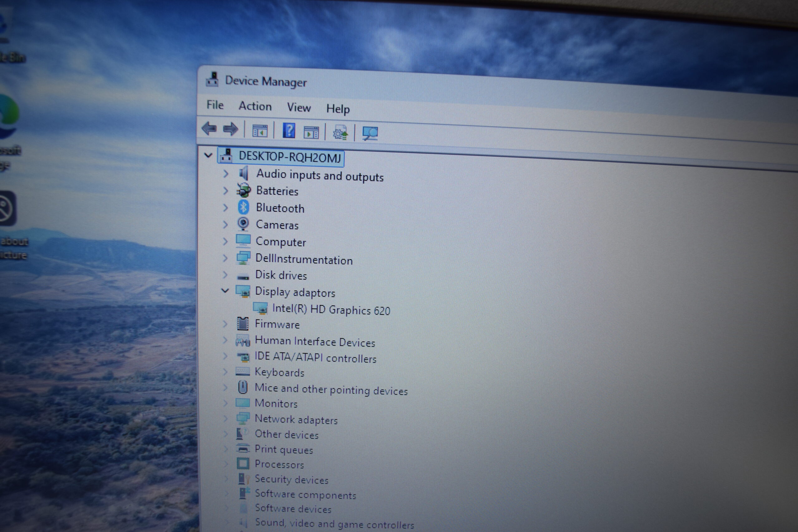Select the Print queues label

284,449
